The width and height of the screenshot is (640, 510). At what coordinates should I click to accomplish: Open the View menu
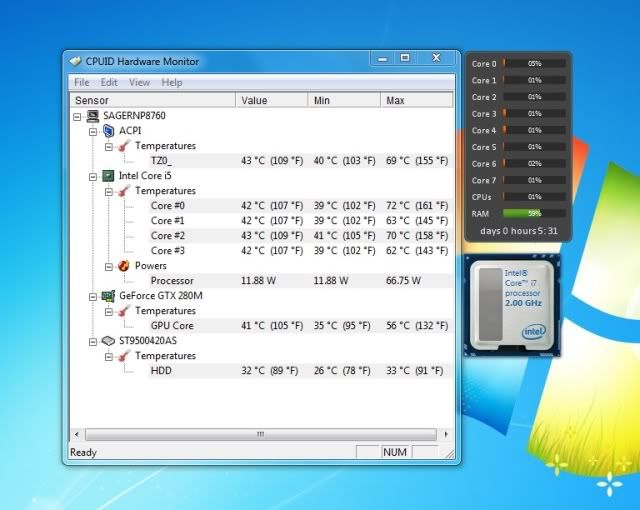pyautogui.click(x=139, y=82)
